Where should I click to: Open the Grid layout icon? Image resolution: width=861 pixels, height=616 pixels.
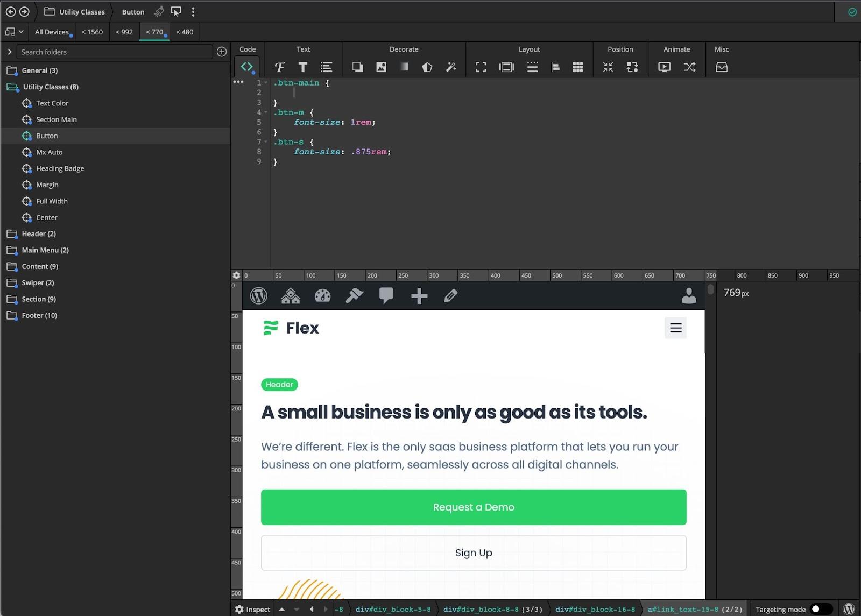pyautogui.click(x=577, y=67)
